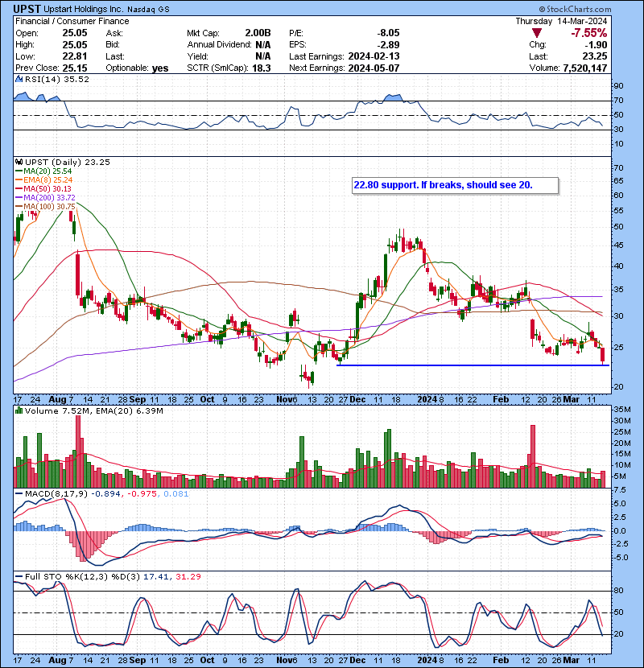
Task: Click the blue horizontal support line
Action: 473,365
